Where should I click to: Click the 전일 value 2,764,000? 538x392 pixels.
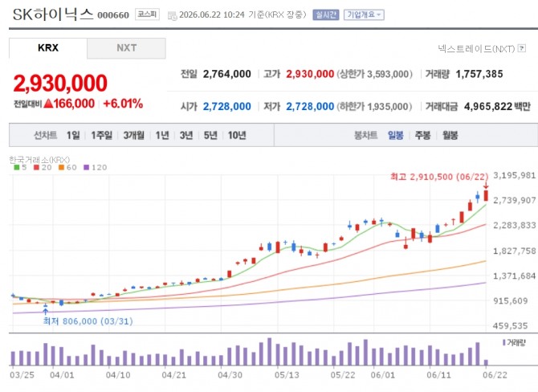coord(226,74)
